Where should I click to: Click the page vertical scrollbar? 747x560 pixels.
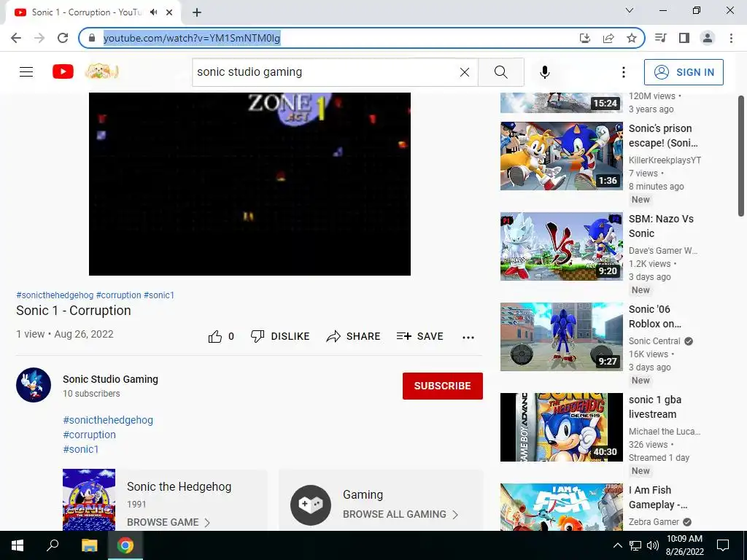coord(741,156)
